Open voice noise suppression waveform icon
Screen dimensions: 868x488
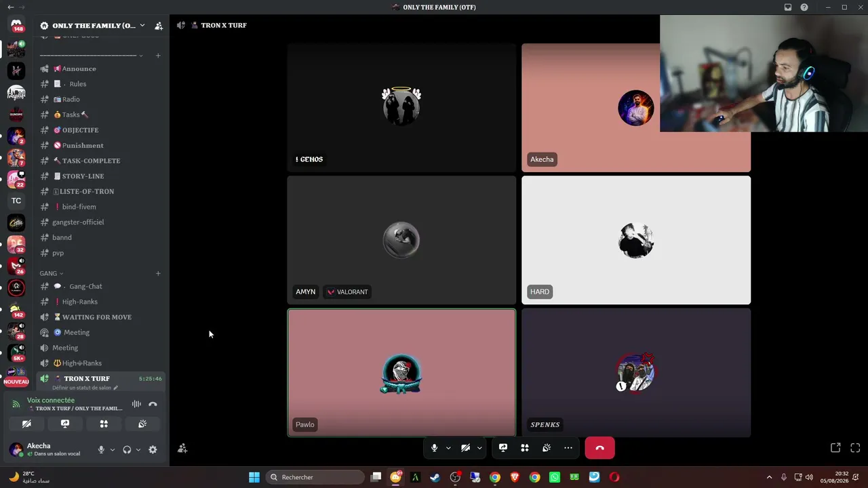pyautogui.click(x=136, y=404)
